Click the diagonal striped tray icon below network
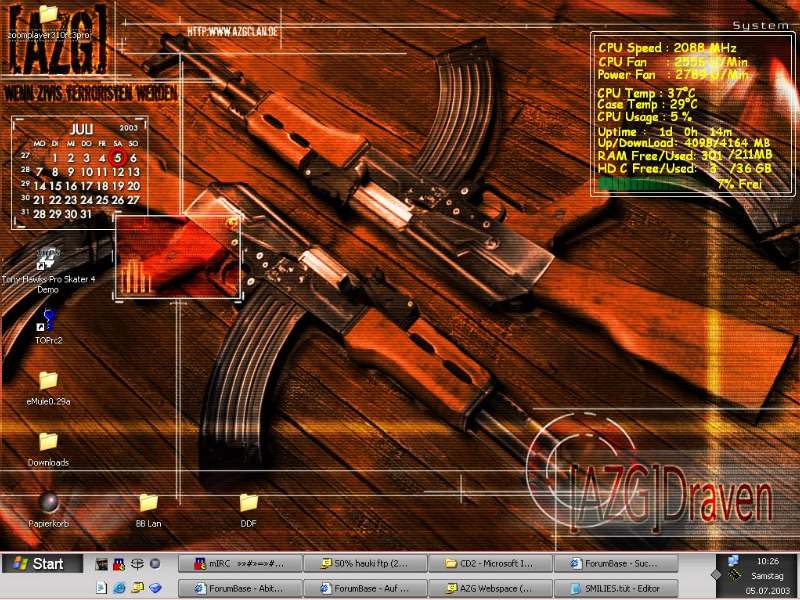The height and width of the screenshot is (600, 800). pyautogui.click(x=735, y=577)
